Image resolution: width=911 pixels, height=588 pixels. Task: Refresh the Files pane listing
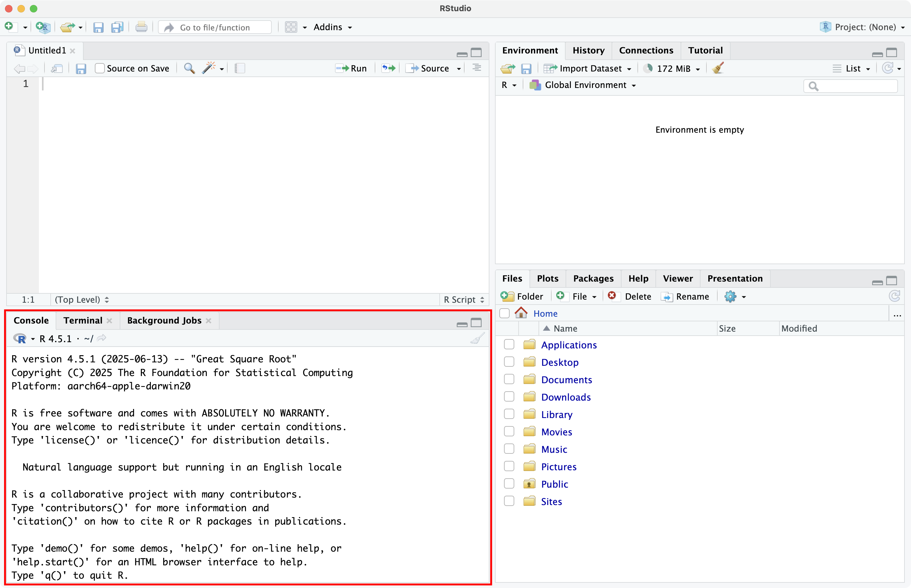[895, 296]
